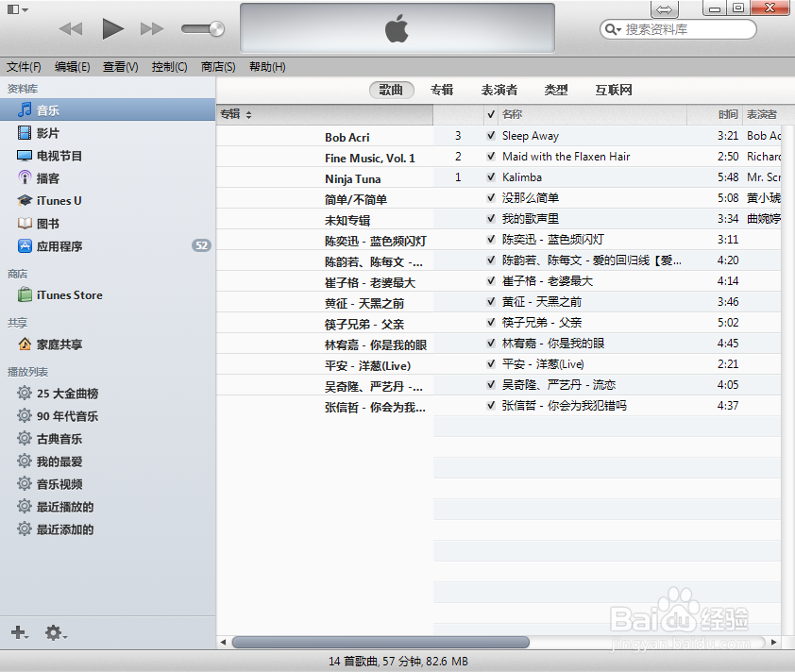
Task: Sort by the 表演者 column header
Action: pos(762,114)
